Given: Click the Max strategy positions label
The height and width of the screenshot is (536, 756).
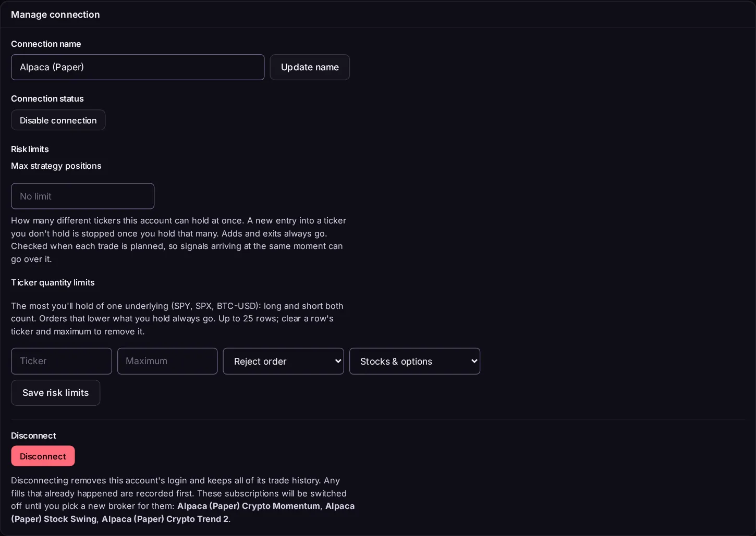Looking at the screenshot, I should pos(56,166).
